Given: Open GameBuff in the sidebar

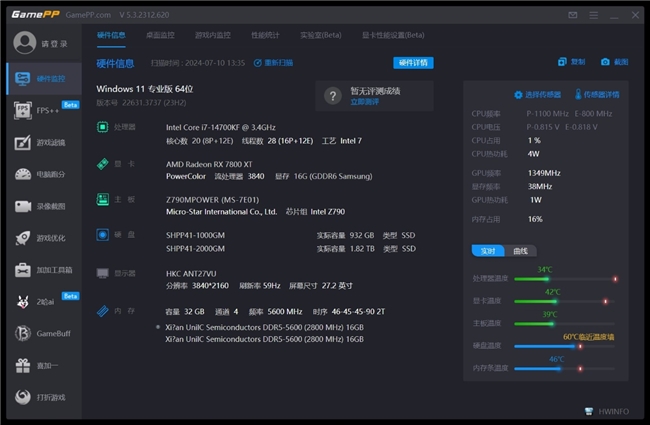Looking at the screenshot, I should (x=44, y=333).
